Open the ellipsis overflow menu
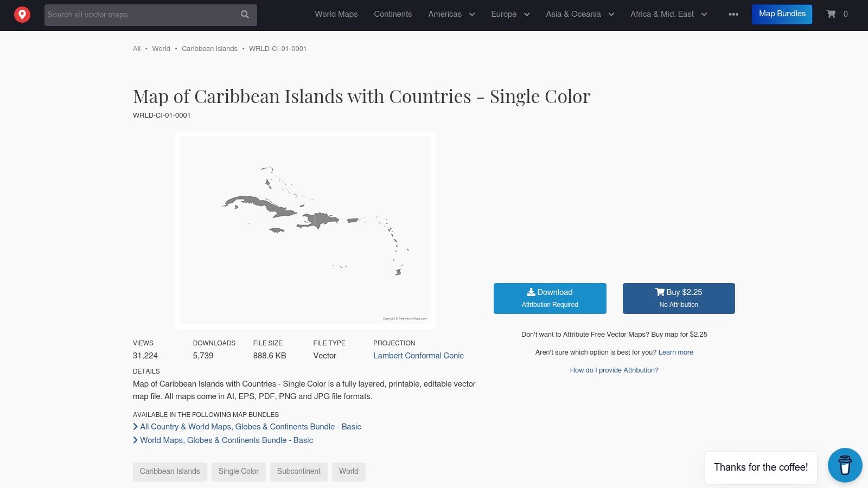This screenshot has width=868, height=488. [x=733, y=15]
